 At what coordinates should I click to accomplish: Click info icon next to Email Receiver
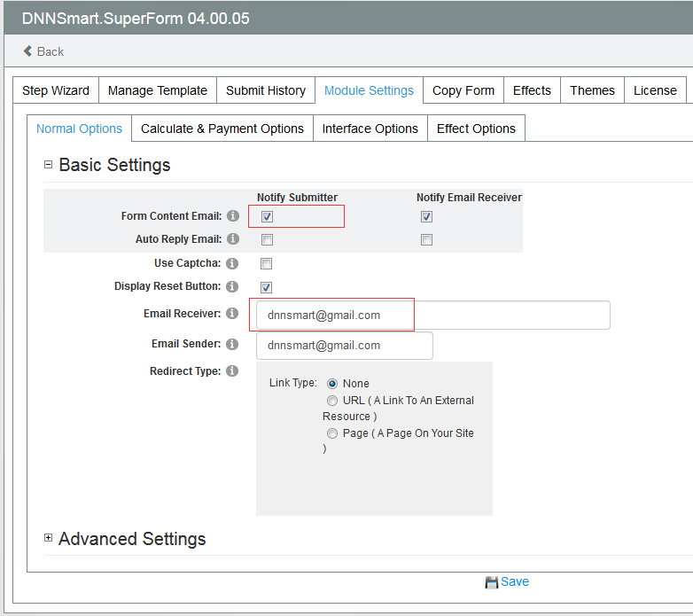tap(232, 313)
